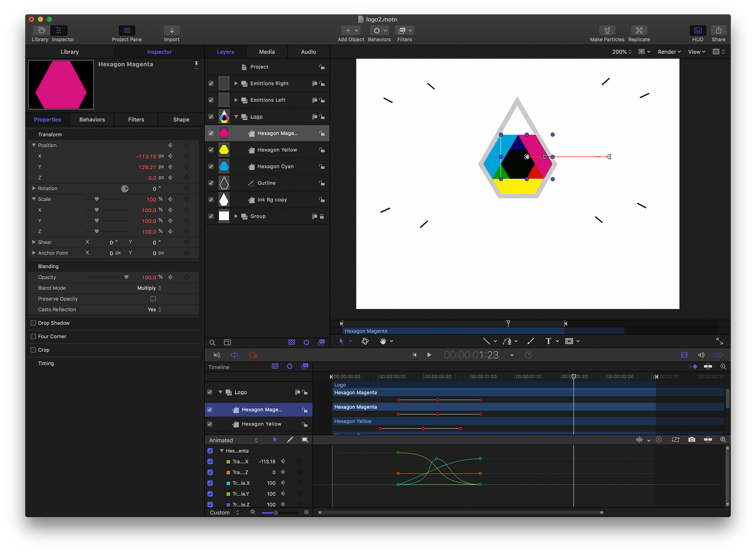The height and width of the screenshot is (553, 756).
Task: Open the Share toolbar icon
Action: tap(719, 30)
